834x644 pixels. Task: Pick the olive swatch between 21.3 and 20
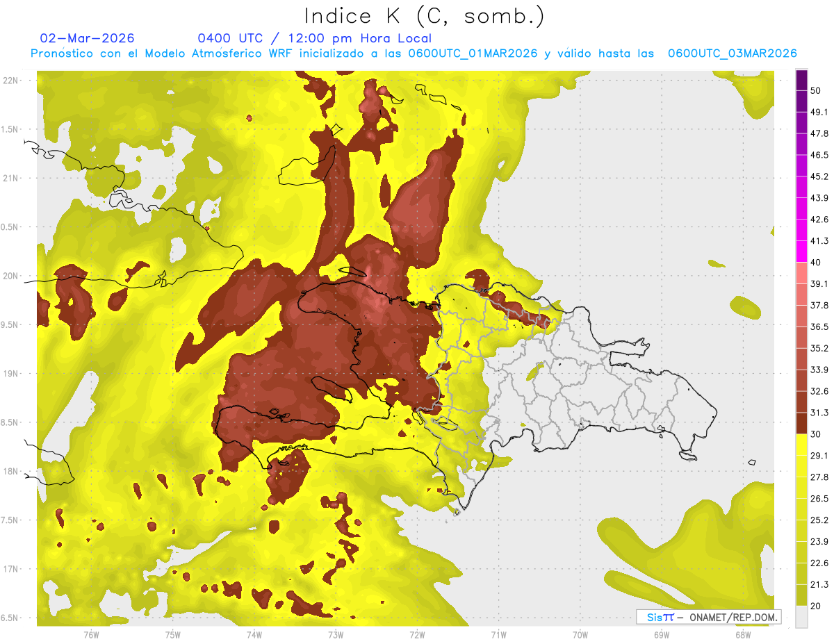pos(801,595)
